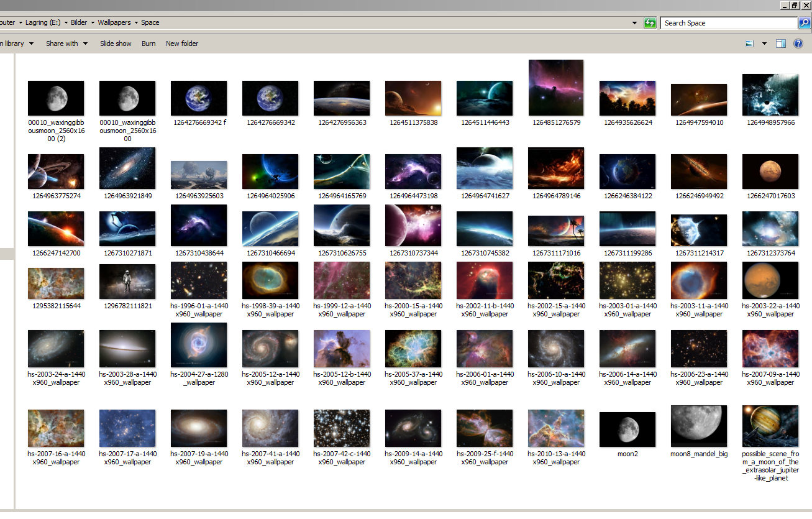The image size is (812, 519).
Task: Click the 1295382115644 file name
Action: [x=57, y=306]
